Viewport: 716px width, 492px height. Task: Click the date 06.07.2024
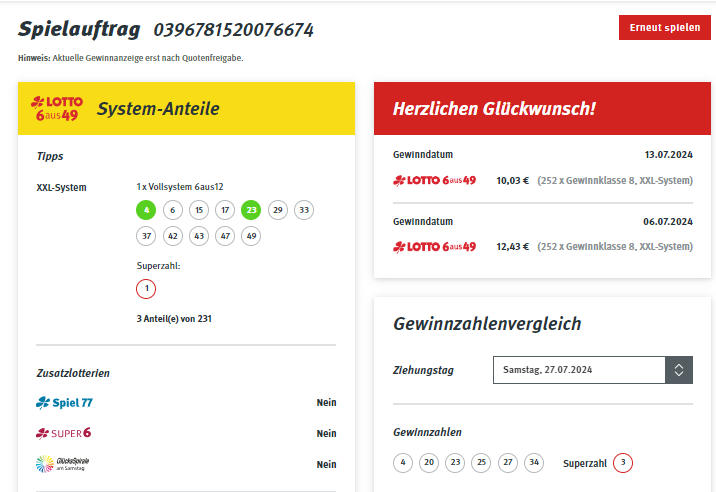[668, 222]
